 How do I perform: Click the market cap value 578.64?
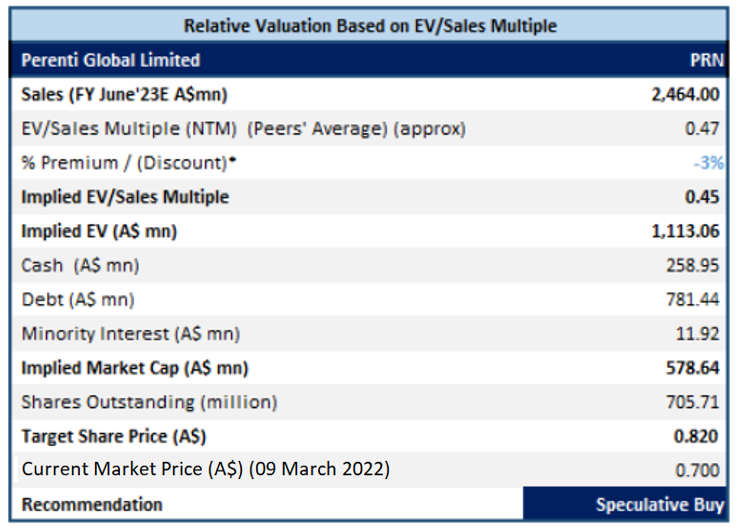[693, 368]
